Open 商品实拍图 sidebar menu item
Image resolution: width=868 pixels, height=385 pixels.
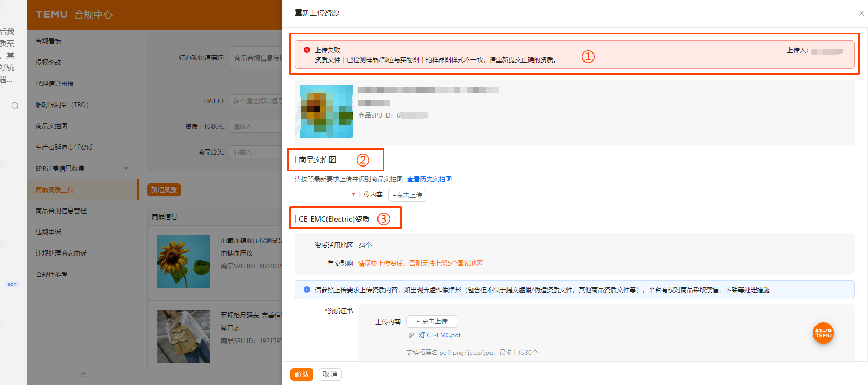(x=51, y=126)
